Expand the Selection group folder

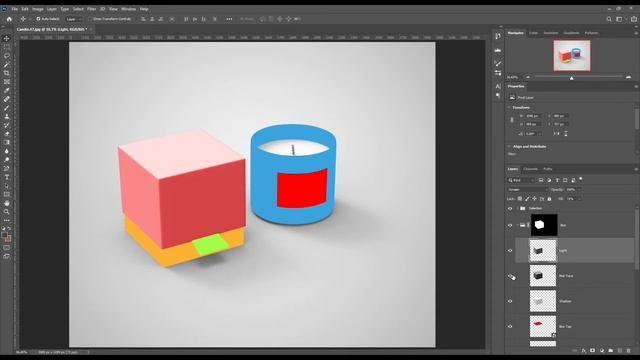517,209
